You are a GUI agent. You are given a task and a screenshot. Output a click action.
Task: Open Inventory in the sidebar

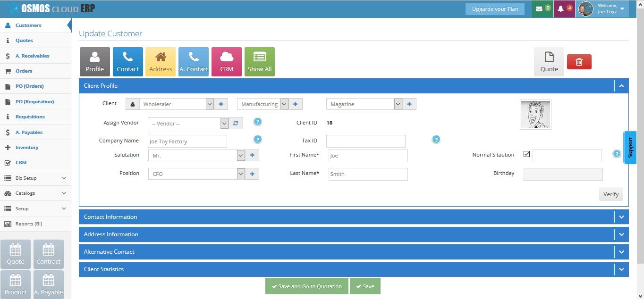point(35,148)
